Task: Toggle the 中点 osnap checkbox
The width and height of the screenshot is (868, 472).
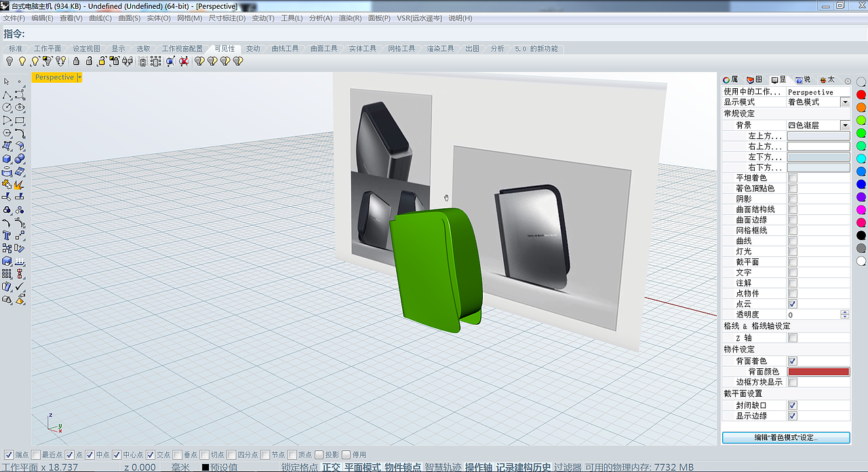Action: point(90,454)
